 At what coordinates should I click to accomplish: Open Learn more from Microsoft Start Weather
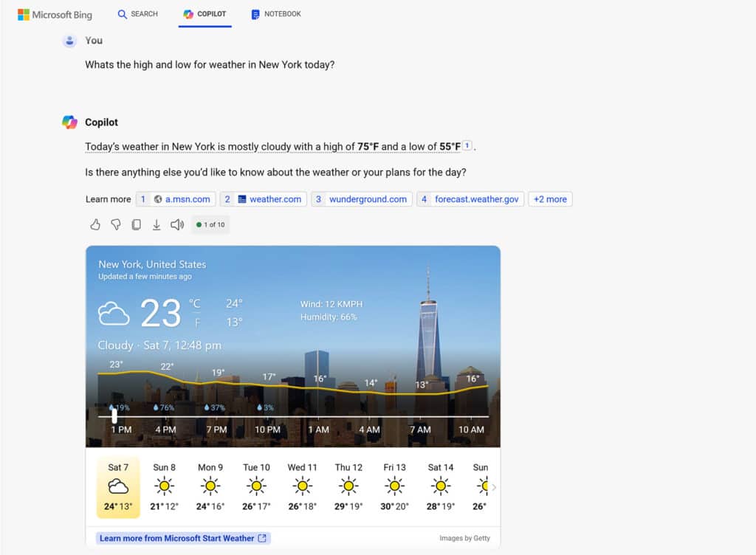coord(183,538)
